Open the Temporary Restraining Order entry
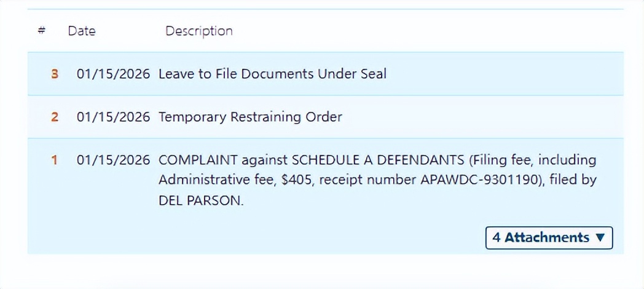 [x=250, y=117]
